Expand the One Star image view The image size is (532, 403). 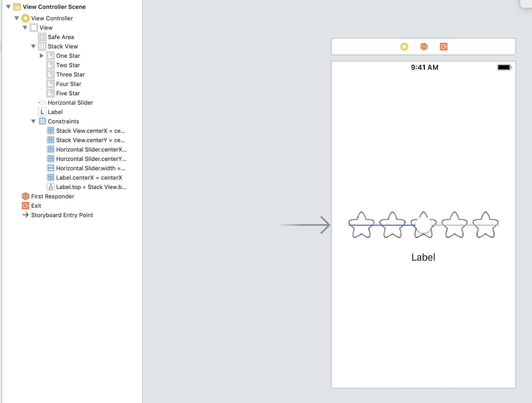point(41,56)
